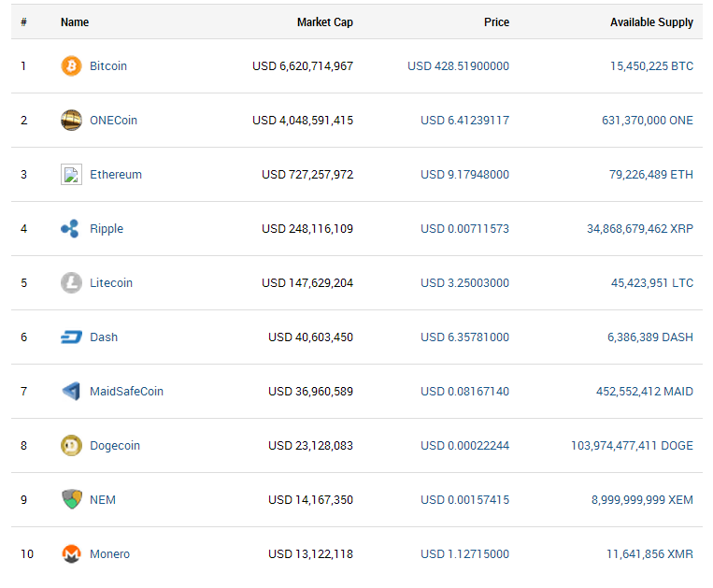Click the ONECoin logo icon
This screenshot has width=713, height=588.
click(71, 120)
